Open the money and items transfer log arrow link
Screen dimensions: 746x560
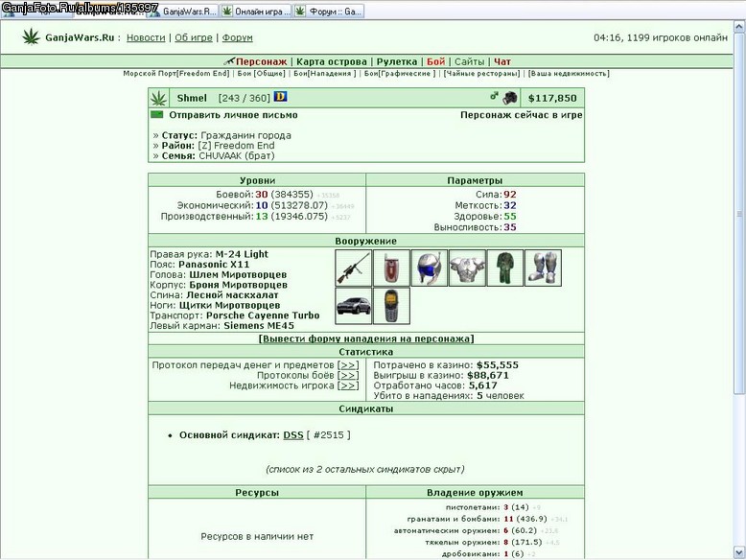point(348,365)
